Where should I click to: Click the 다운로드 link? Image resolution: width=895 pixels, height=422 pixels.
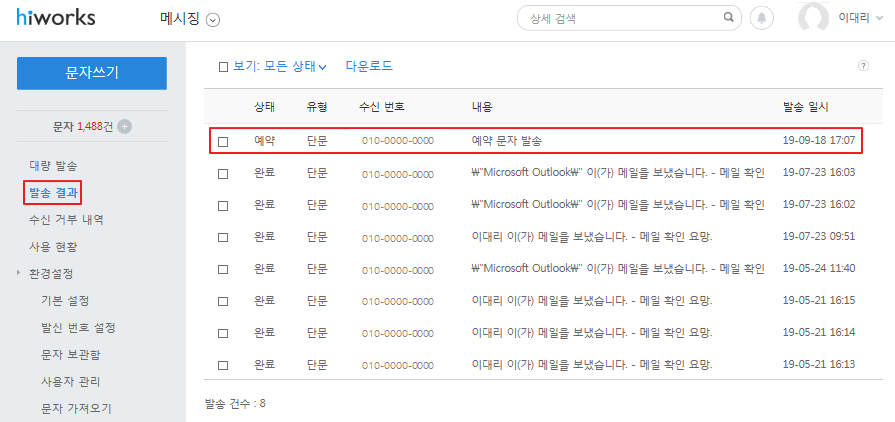point(369,66)
